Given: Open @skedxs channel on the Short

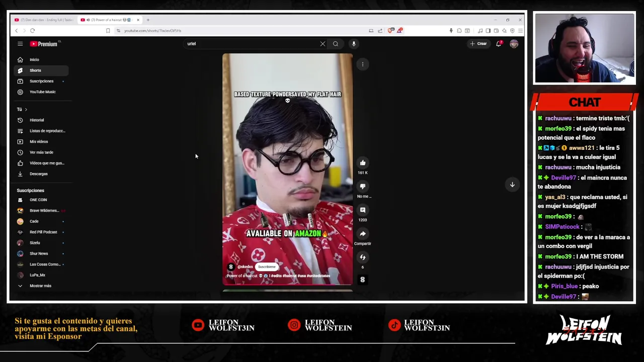Looking at the screenshot, I should click(x=245, y=267).
